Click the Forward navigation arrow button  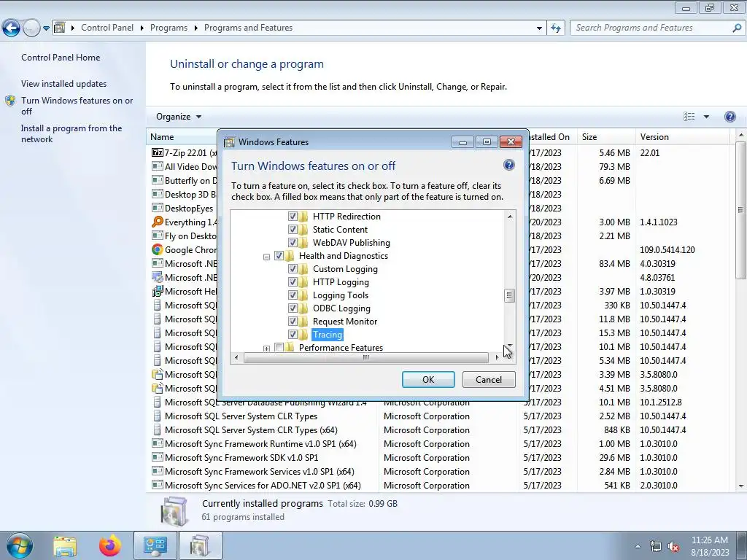point(31,28)
